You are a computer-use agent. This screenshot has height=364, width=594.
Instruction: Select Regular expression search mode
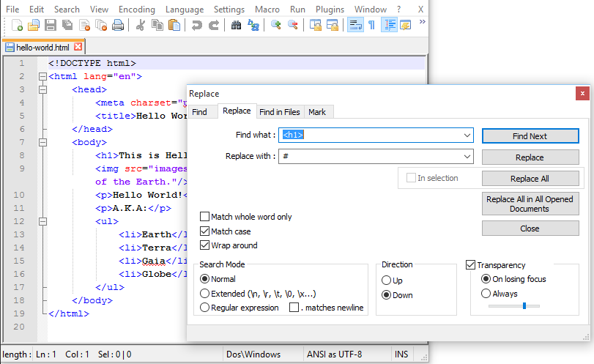204,307
